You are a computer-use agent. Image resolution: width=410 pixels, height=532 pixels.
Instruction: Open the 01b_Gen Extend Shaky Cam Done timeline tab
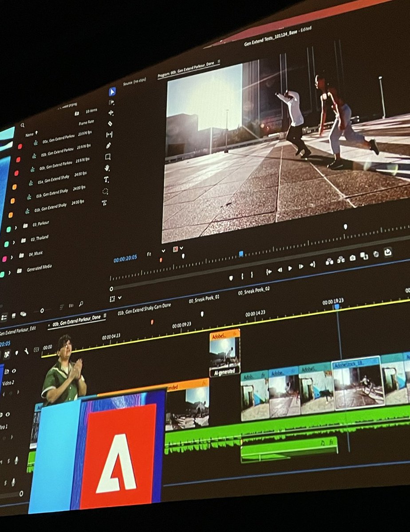pyautogui.click(x=144, y=309)
